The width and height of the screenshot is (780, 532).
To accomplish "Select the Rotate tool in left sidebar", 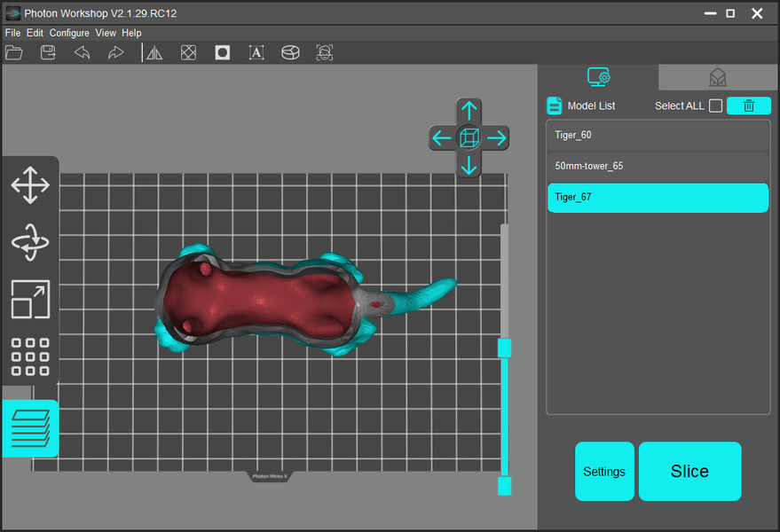I will tap(30, 242).
